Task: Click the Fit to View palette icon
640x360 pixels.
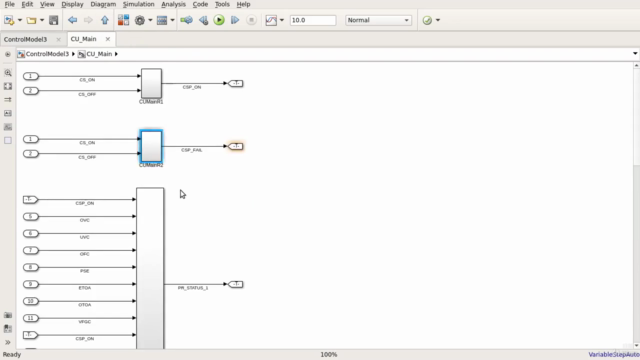Action: pyautogui.click(x=8, y=86)
